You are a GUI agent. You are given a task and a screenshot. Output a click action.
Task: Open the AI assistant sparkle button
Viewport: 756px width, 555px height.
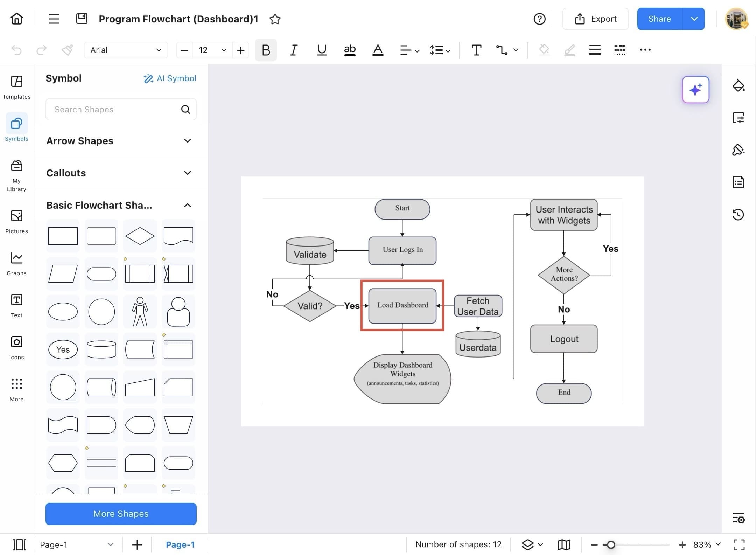(695, 90)
